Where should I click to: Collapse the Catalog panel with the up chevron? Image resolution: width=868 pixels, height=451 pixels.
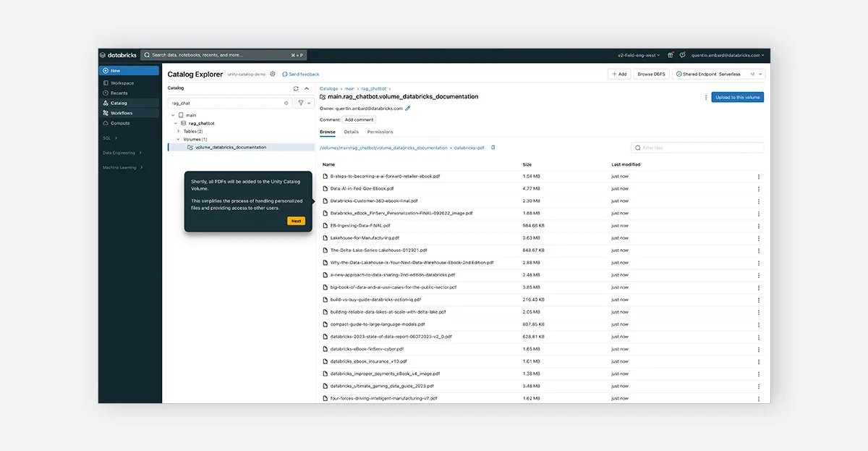[x=307, y=88]
